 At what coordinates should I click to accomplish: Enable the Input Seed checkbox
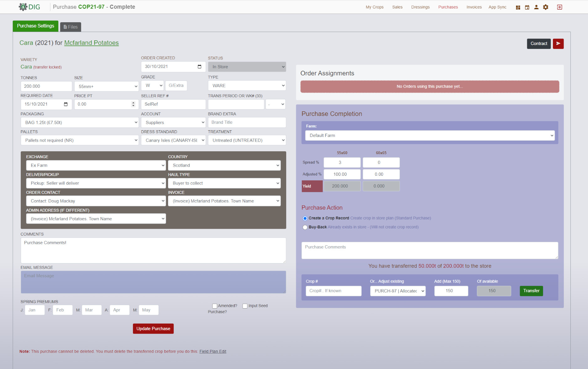(x=245, y=306)
